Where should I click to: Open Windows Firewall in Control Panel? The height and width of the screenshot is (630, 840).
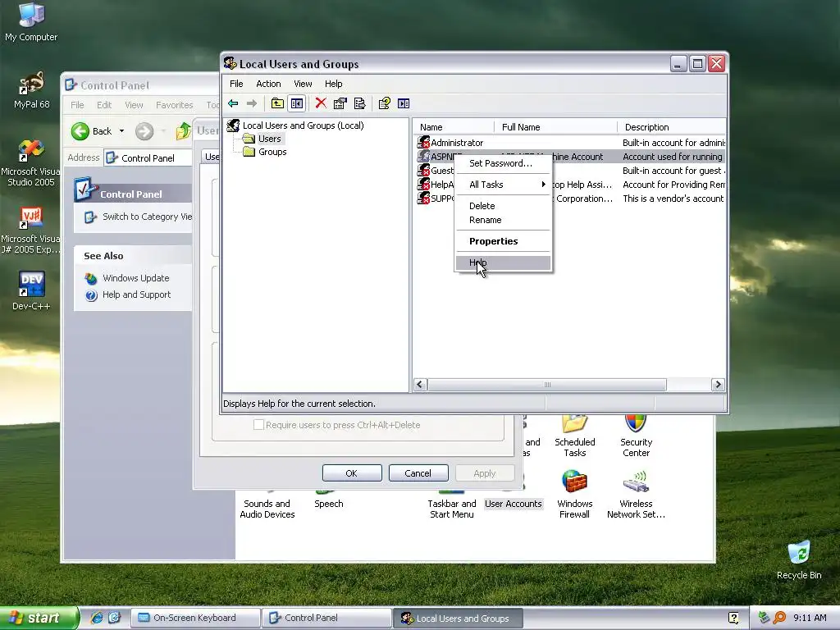(574, 495)
